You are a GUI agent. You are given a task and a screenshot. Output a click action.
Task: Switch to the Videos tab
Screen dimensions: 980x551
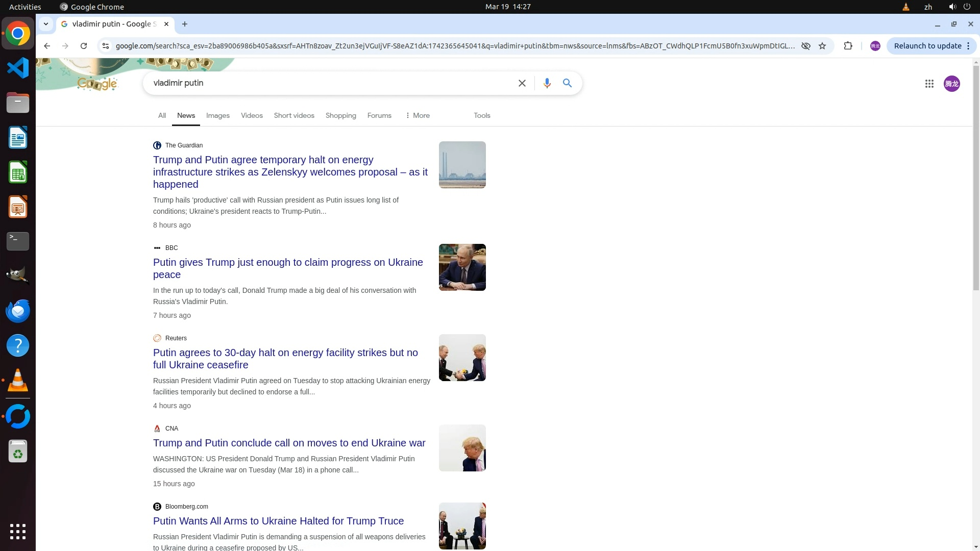tap(252, 116)
